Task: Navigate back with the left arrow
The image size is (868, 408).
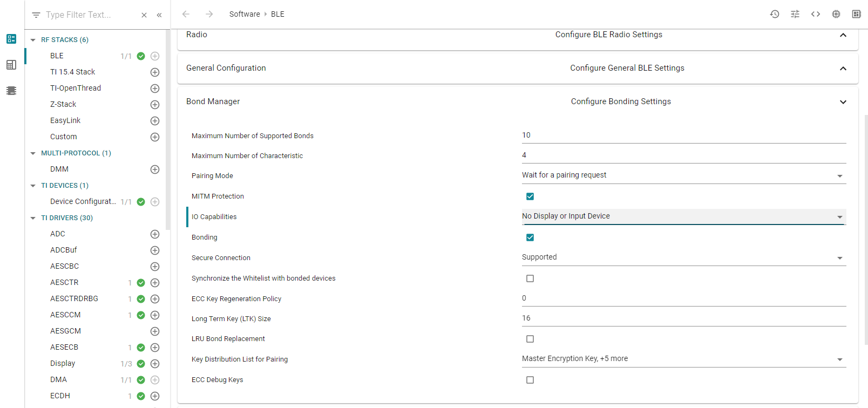Action: tap(186, 14)
